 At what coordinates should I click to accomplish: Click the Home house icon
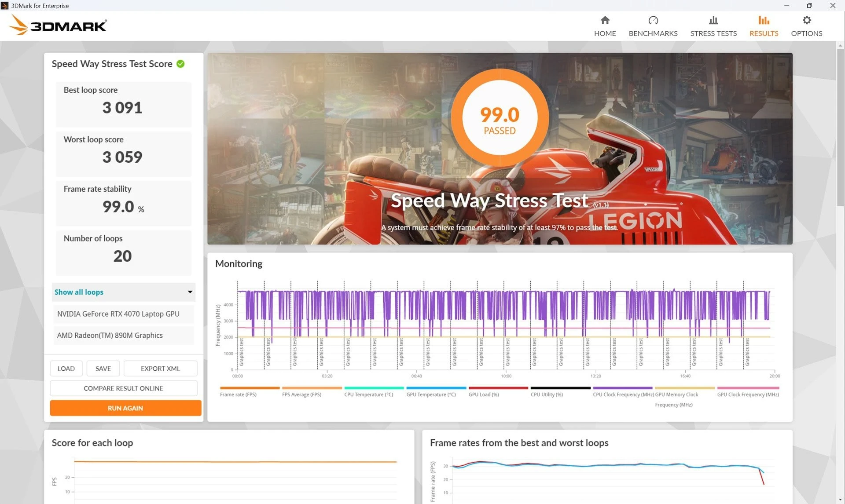(x=605, y=20)
